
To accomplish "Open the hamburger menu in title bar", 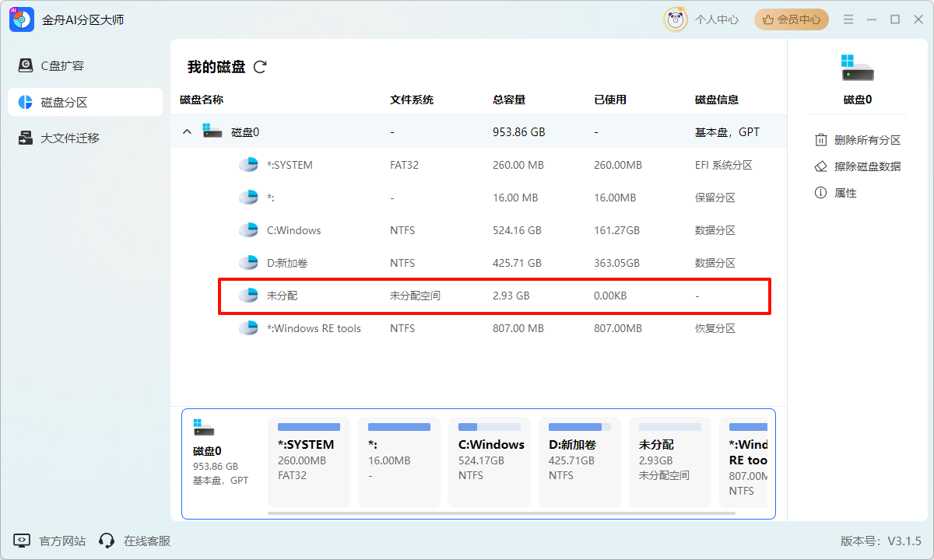I will click(x=848, y=19).
